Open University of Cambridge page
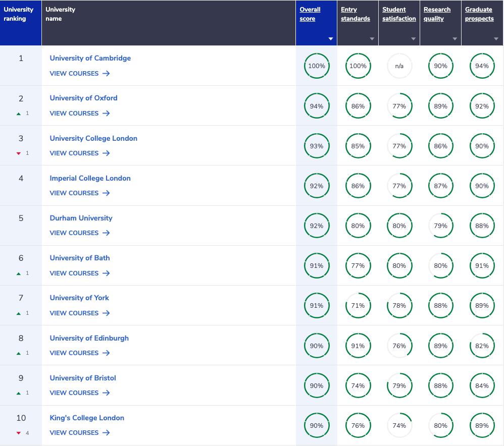 pyautogui.click(x=90, y=58)
